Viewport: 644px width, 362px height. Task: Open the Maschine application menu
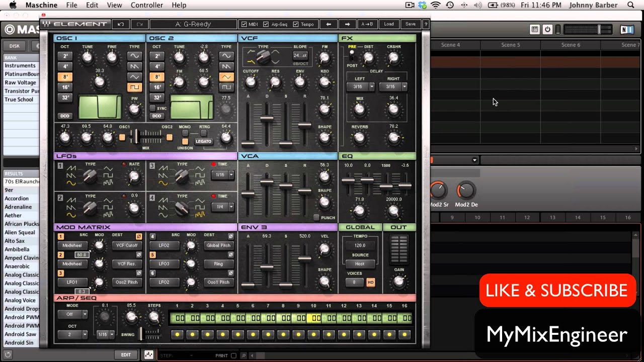click(41, 5)
